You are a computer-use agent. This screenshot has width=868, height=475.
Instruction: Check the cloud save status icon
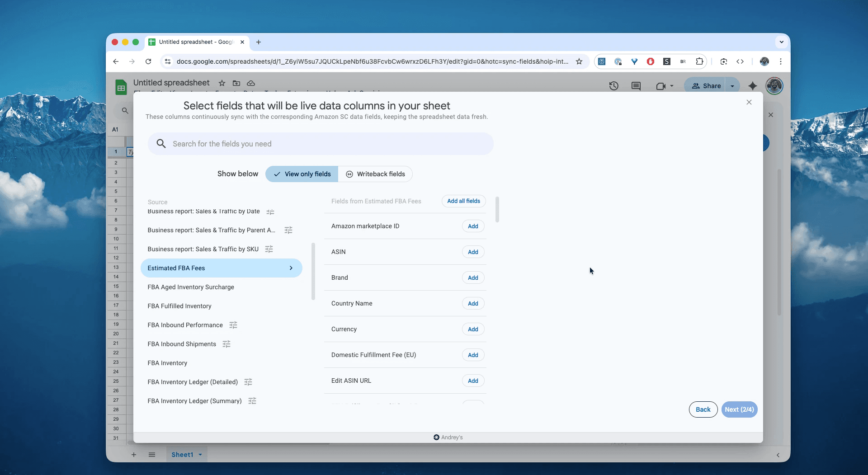[251, 83]
